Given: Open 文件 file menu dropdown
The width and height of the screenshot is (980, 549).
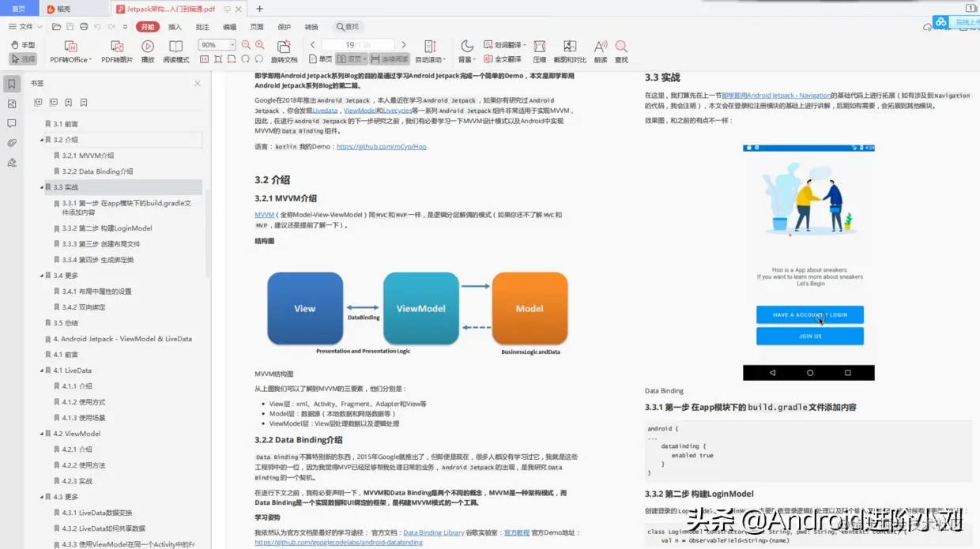Looking at the screenshot, I should [26, 27].
